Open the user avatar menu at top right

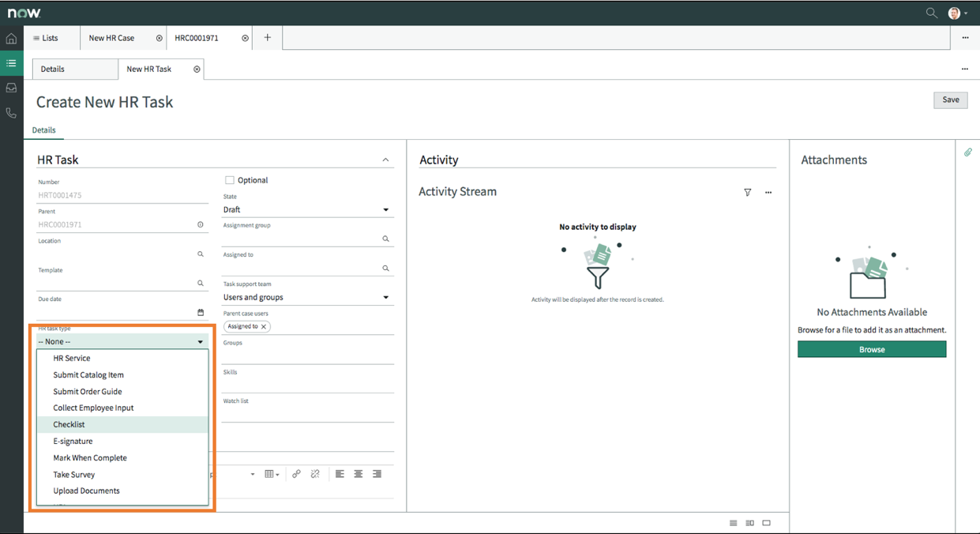click(957, 13)
